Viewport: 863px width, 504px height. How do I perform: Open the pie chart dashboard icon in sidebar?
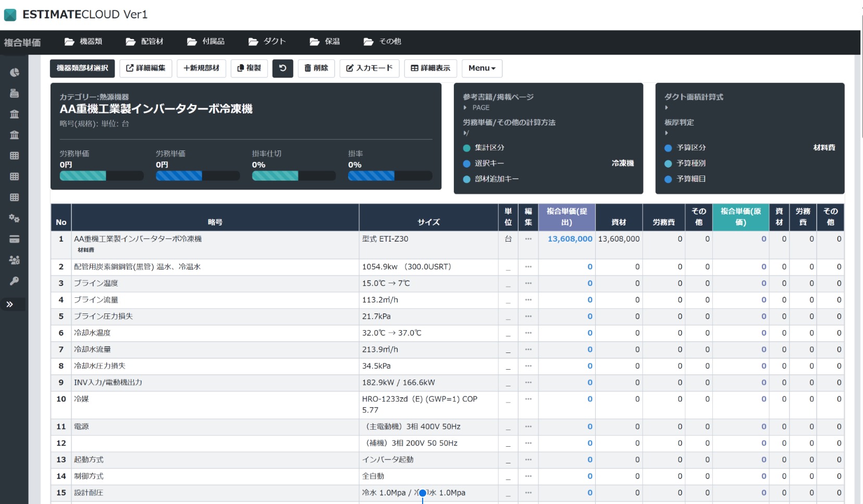click(x=15, y=72)
